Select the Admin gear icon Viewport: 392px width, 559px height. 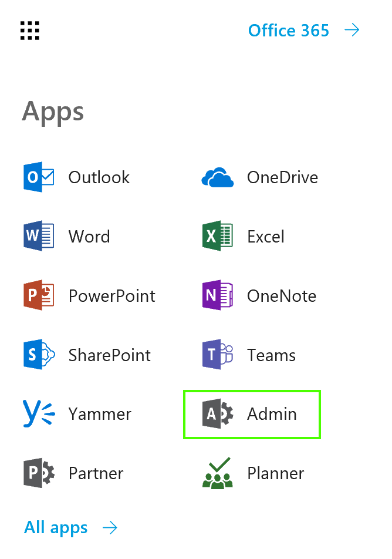tap(218, 413)
